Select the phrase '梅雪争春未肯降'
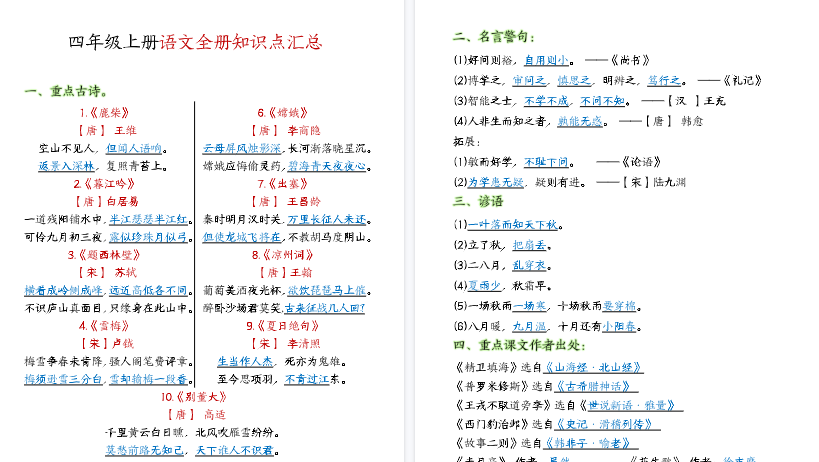Viewport: 819px width, 462px height. tap(63, 361)
